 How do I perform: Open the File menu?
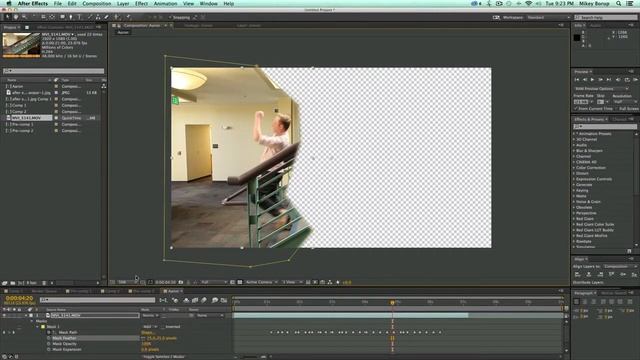point(58,3)
